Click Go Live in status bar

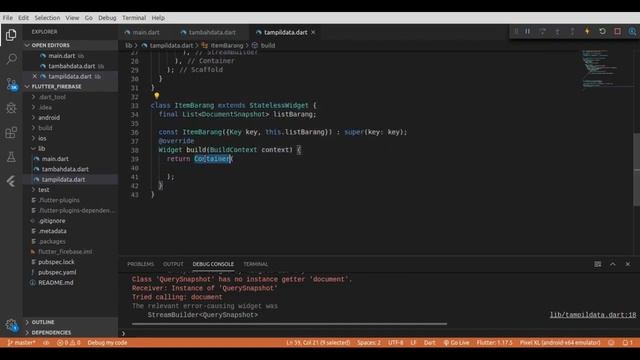(456, 343)
